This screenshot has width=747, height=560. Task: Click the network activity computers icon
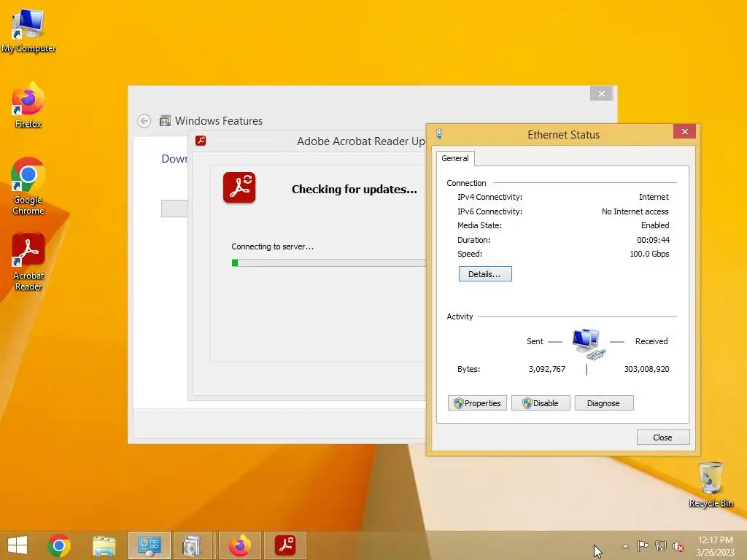[588, 344]
